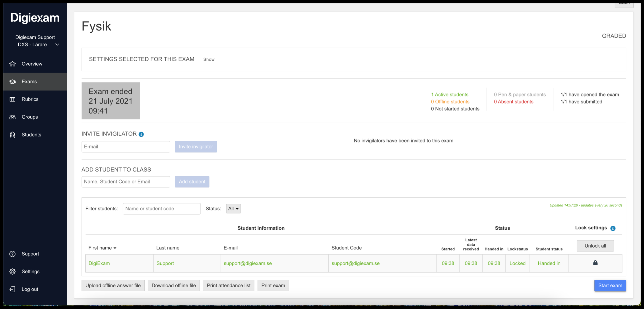Image resolution: width=644 pixels, height=309 pixels.
Task: Click Student Code column header
Action: [x=347, y=248]
